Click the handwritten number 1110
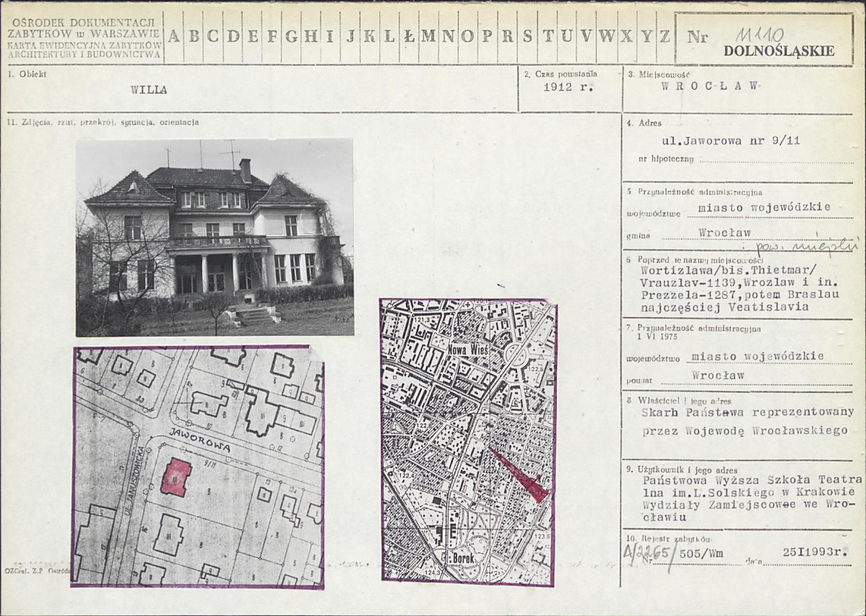Screen dimensions: 866x616 (x=758, y=35)
